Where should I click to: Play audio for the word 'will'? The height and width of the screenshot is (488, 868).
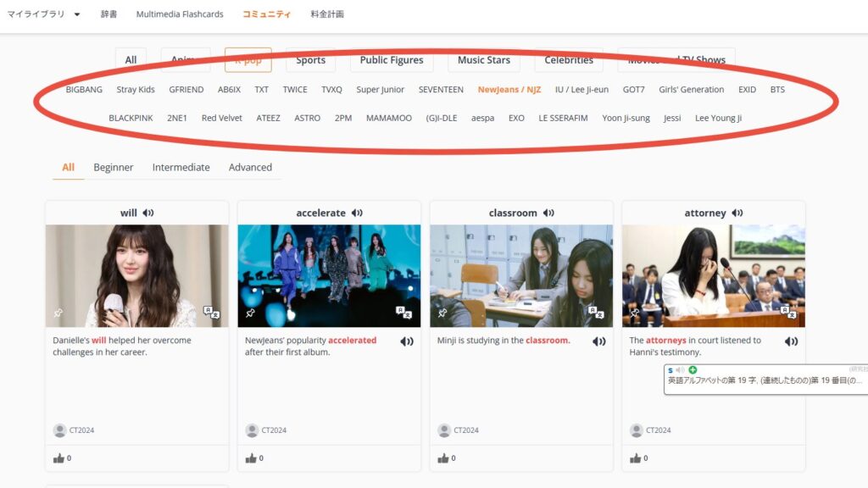tap(148, 213)
